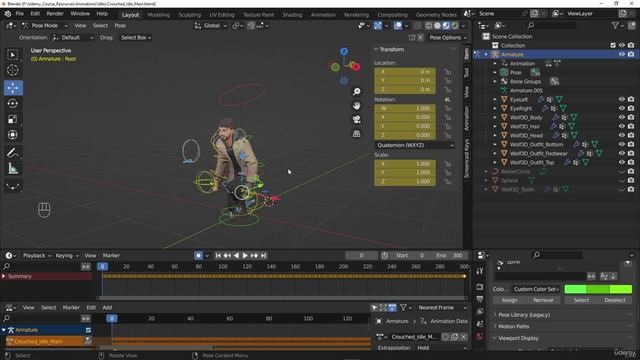
Task: Click the green bone group color swatch
Action: (598, 289)
